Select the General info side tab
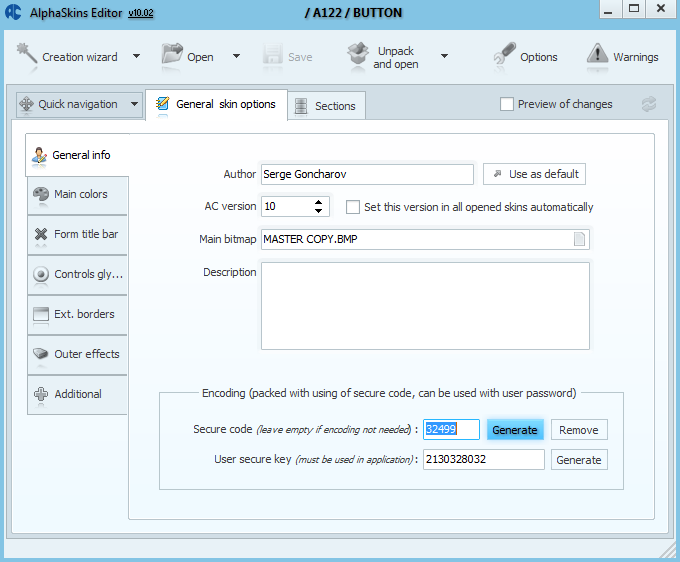 77,155
